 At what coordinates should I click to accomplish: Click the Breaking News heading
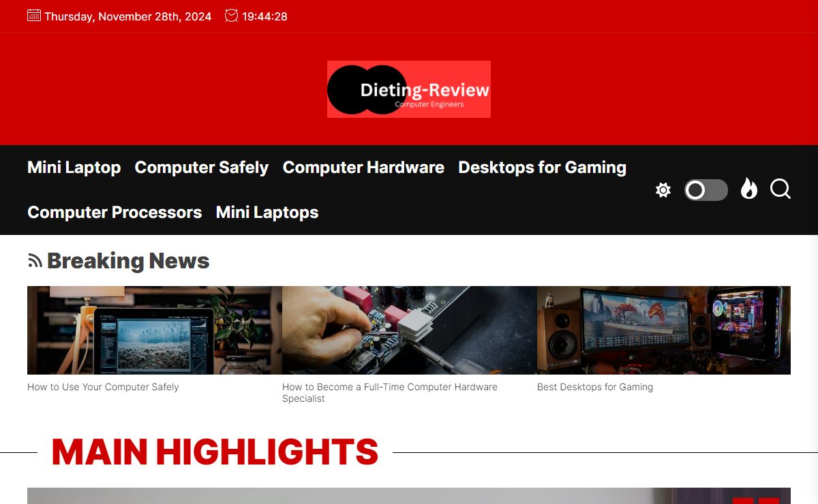coord(128,261)
